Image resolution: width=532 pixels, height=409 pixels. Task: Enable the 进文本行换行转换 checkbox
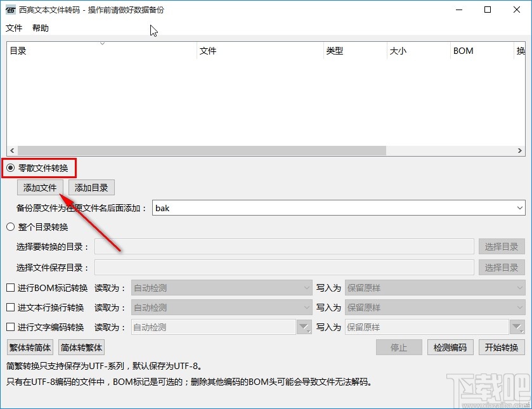[x=10, y=307]
